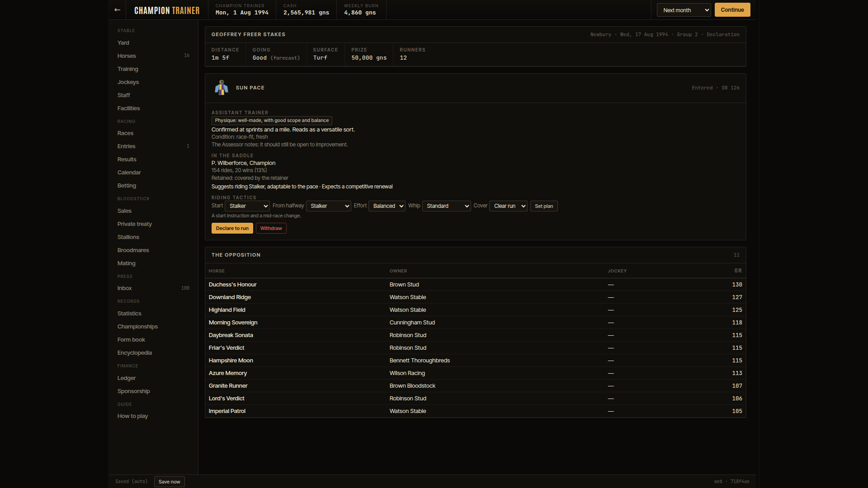Open the Effort dropdown
This screenshot has width=868, height=488.
coord(387,206)
